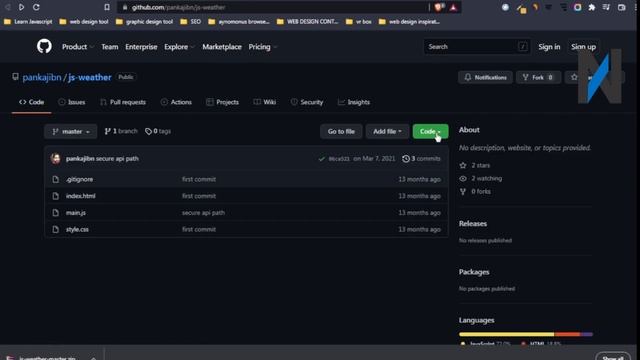Click the Sign in link
Screen dimensions: 640x360
[x=549, y=47]
